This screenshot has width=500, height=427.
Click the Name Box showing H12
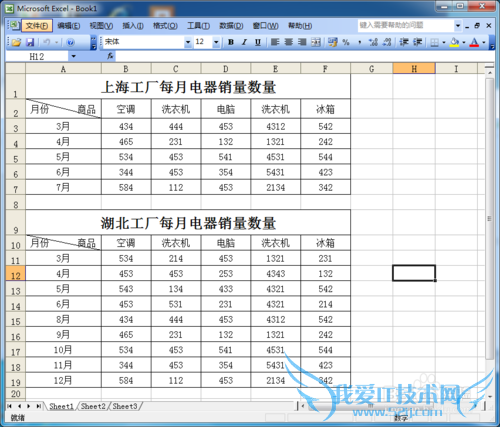click(37, 56)
